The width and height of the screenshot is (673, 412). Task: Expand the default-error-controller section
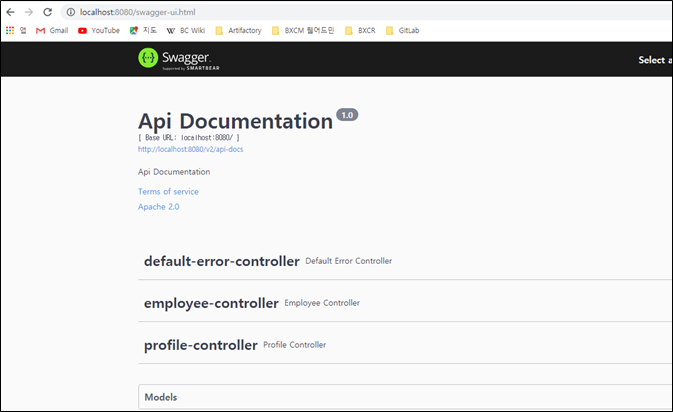(221, 261)
